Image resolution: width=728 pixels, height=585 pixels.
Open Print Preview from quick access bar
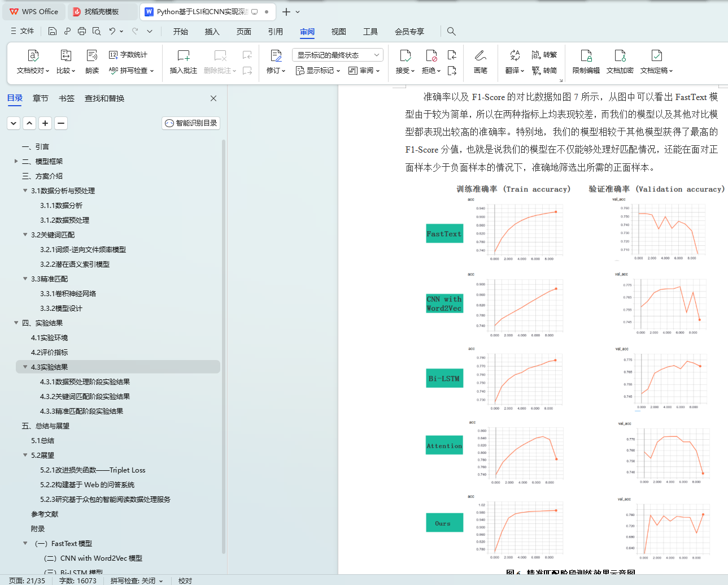[97, 31]
